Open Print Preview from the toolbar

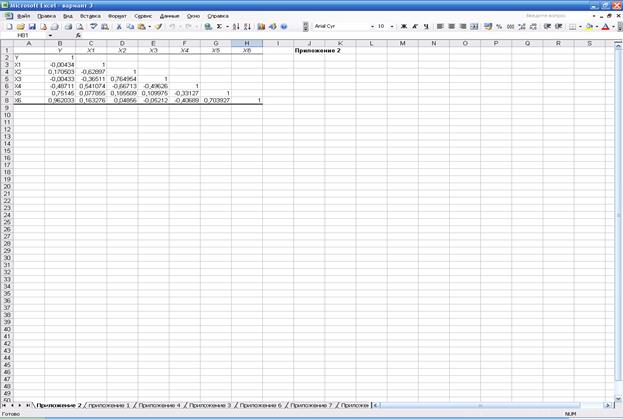click(80, 27)
